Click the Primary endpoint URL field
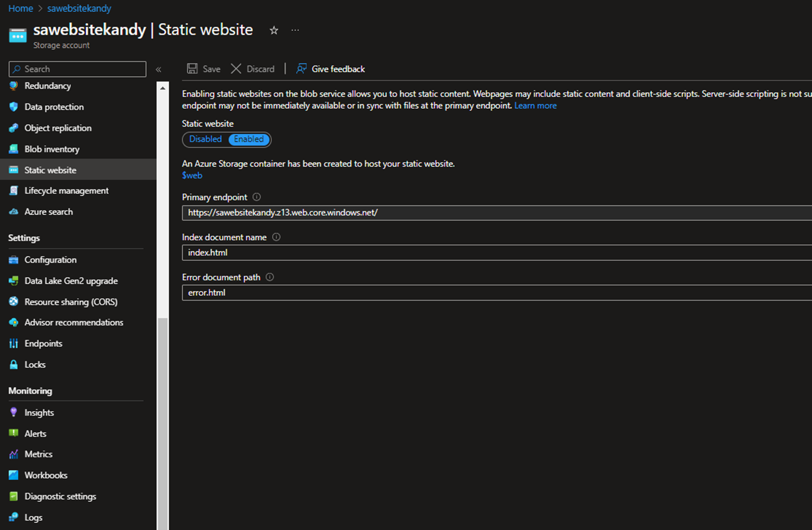The width and height of the screenshot is (812, 530). (497, 213)
